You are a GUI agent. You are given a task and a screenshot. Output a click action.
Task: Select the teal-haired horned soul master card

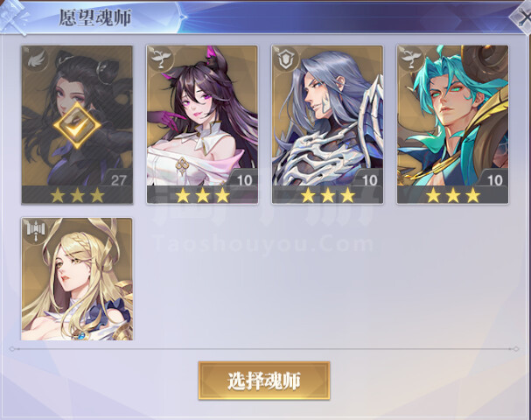tap(453, 125)
